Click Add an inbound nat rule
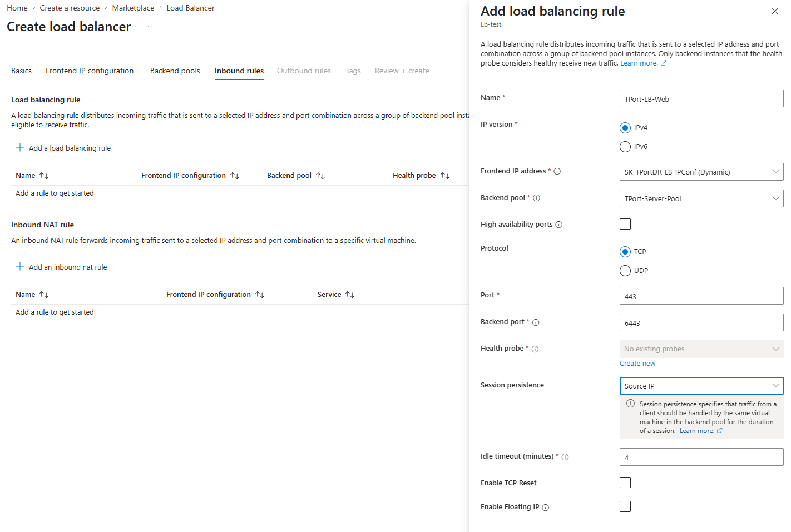The image size is (791, 532). tap(68, 267)
